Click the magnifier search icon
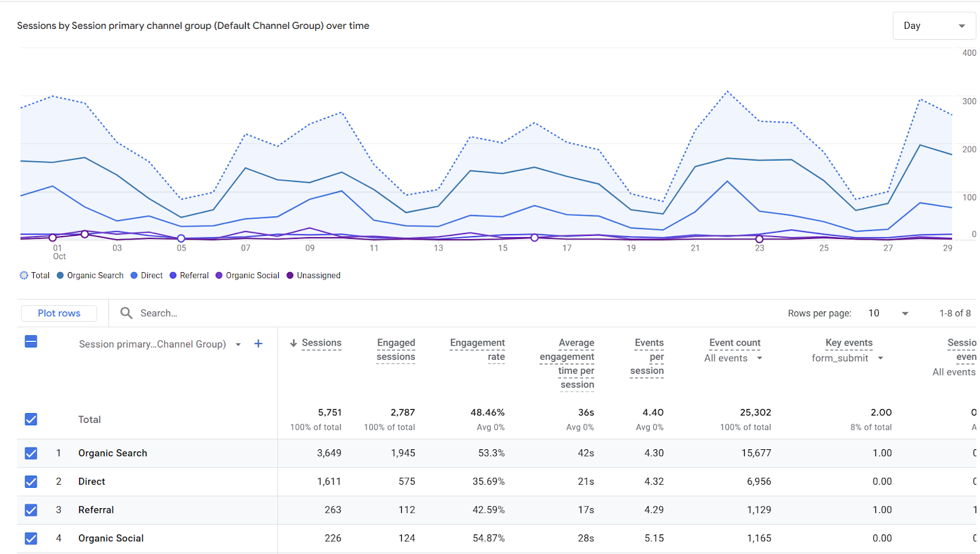Image resolution: width=980 pixels, height=554 pixels. click(126, 313)
